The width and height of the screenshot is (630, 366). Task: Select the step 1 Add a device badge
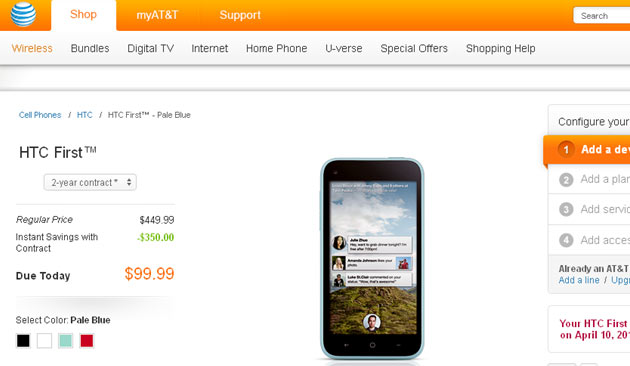coord(566,149)
